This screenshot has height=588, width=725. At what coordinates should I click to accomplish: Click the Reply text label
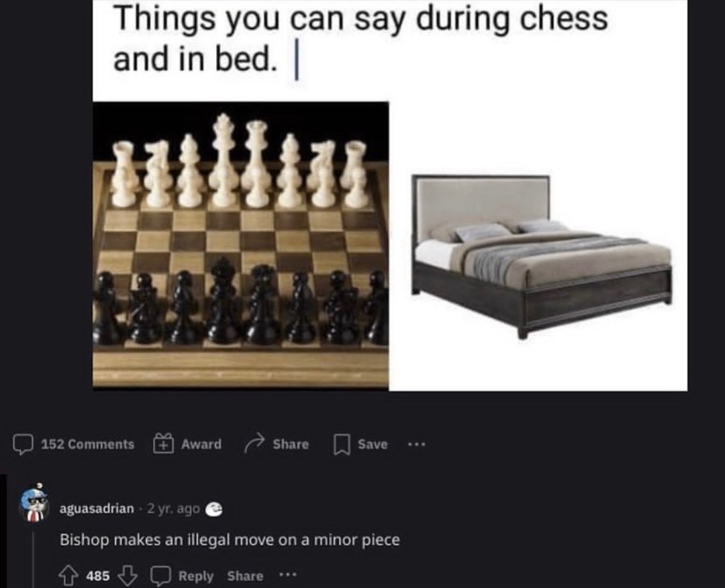(x=195, y=576)
